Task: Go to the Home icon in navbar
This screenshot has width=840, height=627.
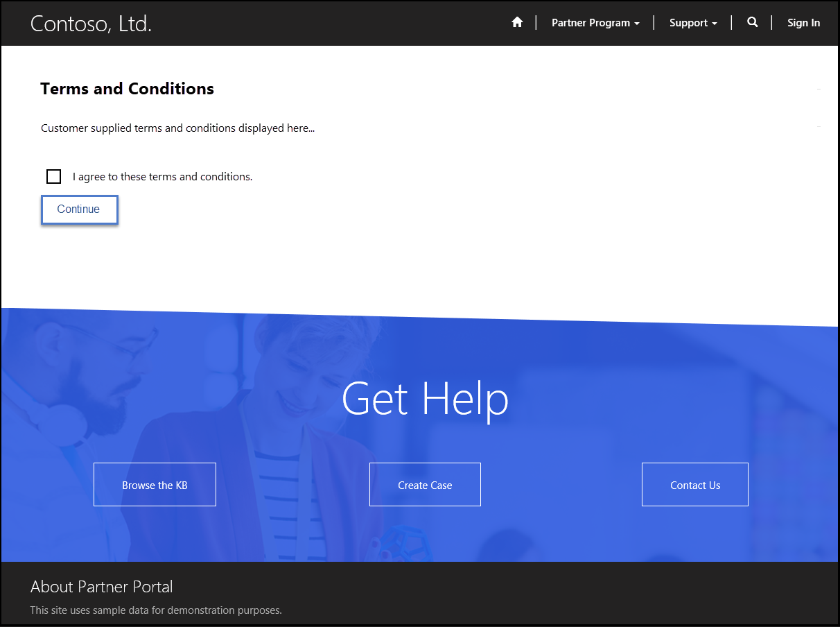Action: 517,22
